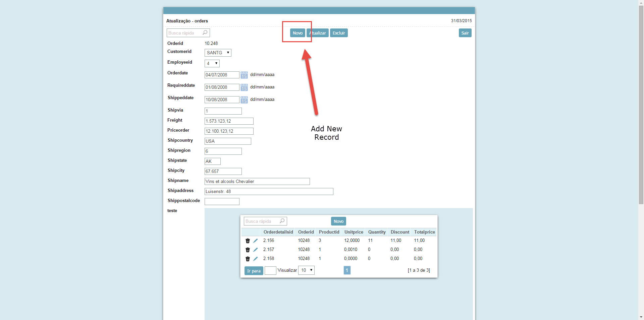Click the Excluir button

(x=339, y=33)
